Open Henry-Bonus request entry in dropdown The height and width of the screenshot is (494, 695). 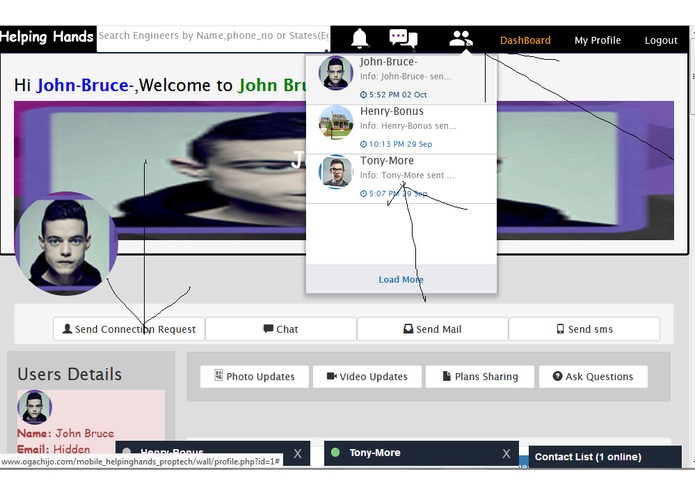(x=401, y=129)
